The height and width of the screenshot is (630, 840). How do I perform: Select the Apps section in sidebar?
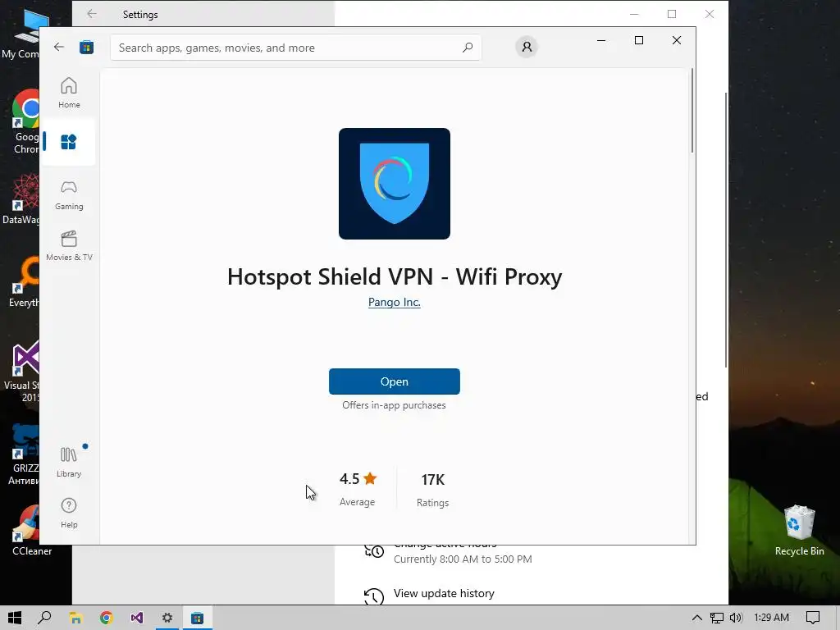69,142
